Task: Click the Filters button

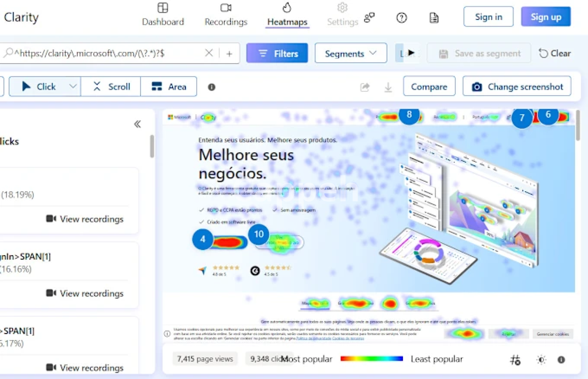Action: click(277, 54)
